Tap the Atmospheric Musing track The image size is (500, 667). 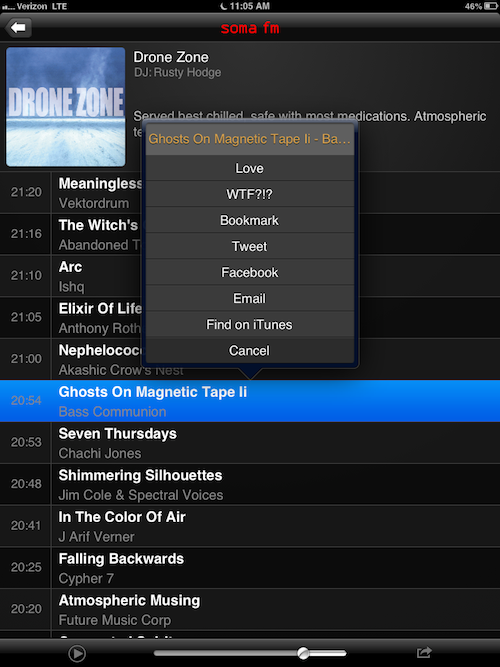coord(250,610)
